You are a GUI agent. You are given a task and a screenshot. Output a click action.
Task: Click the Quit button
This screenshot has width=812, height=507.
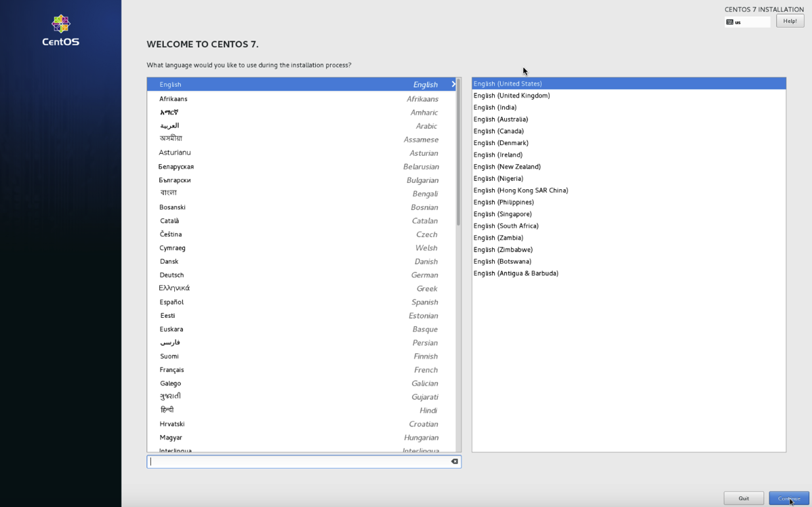744,498
